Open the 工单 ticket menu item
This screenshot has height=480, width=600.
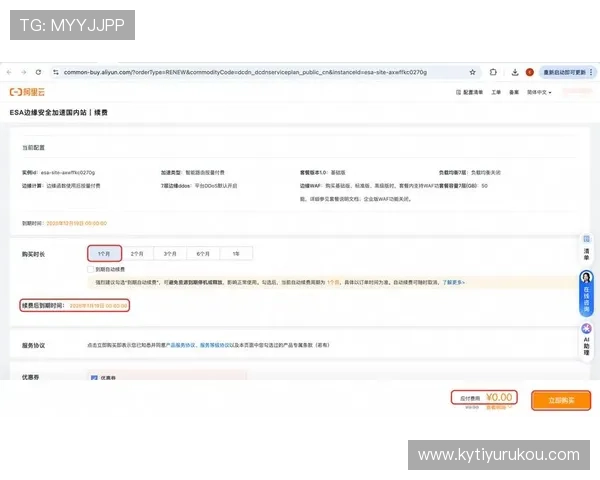pos(496,92)
